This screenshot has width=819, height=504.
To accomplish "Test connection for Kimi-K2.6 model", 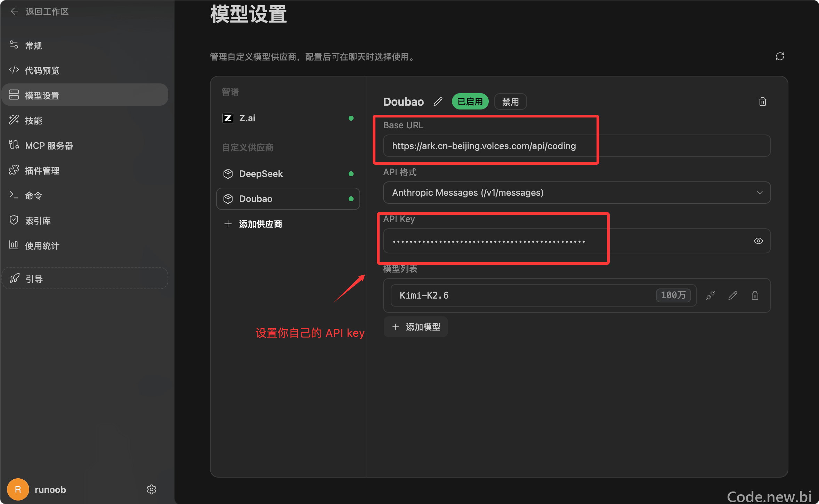I will point(710,295).
